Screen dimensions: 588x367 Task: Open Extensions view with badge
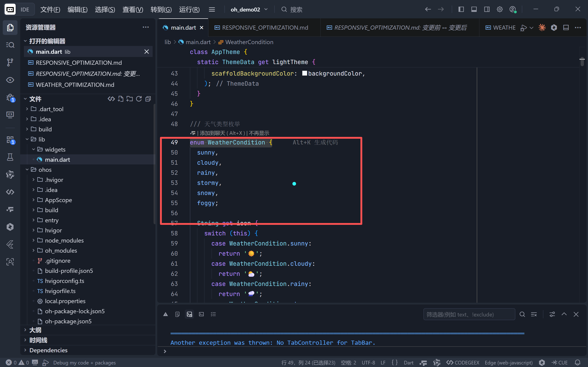(x=10, y=140)
